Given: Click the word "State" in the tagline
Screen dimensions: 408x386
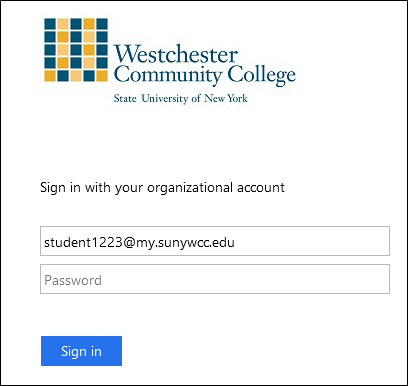Looking at the screenshot, I should pyautogui.click(x=125, y=98).
